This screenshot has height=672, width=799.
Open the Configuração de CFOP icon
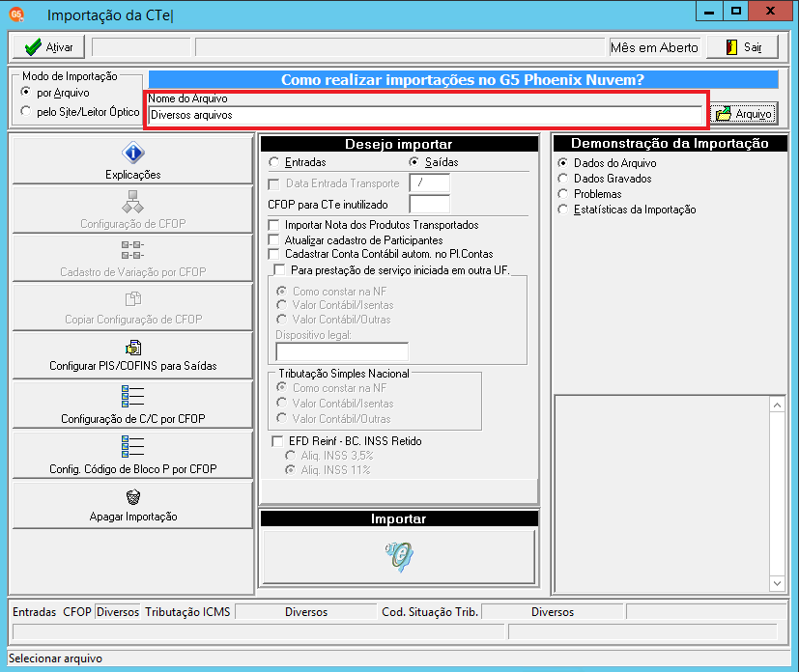coord(133,202)
